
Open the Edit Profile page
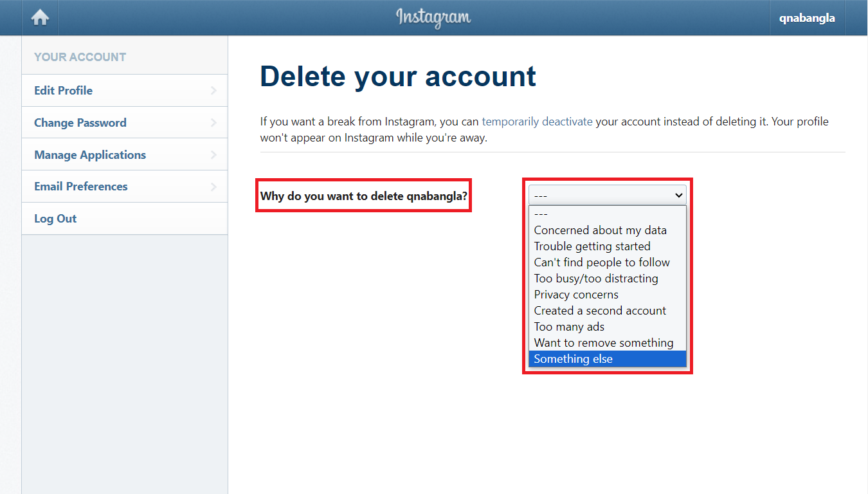click(63, 90)
